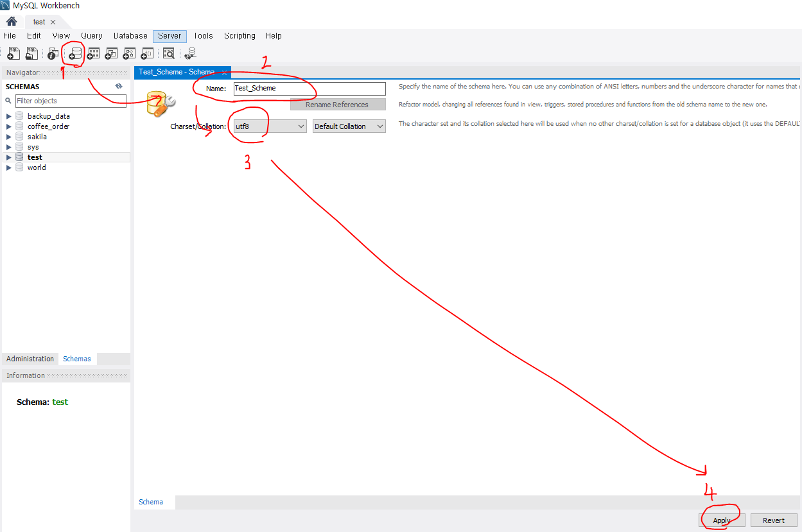
Task: Create a new SQL tab icon
Action: point(13,55)
